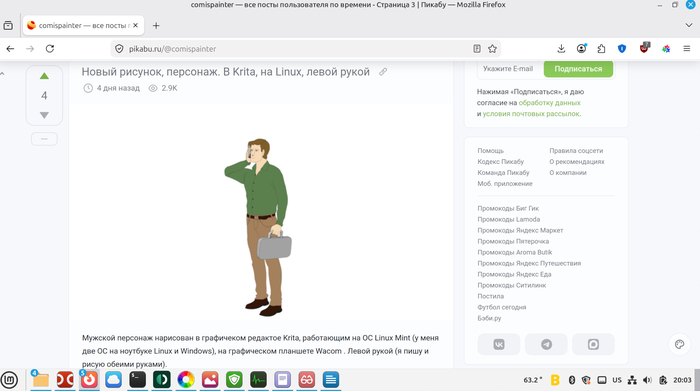
Task: Click the small up-chevron at the page's left edge
Action: coord(2,73)
